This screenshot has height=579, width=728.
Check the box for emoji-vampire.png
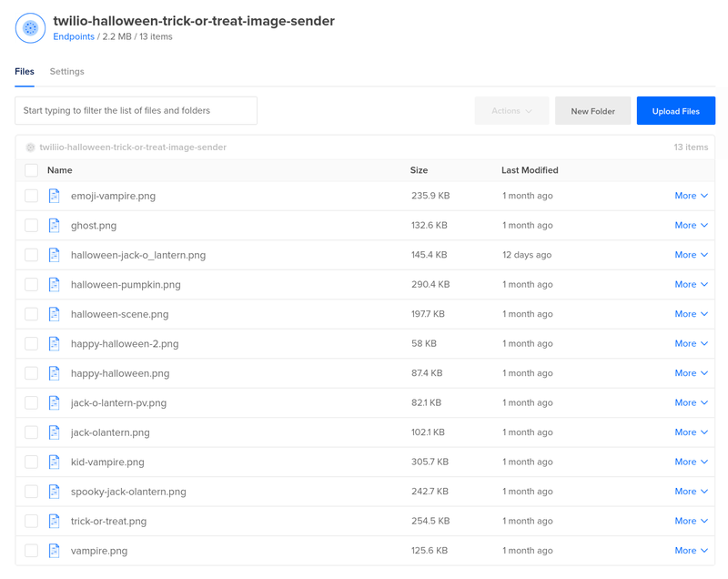pos(31,196)
